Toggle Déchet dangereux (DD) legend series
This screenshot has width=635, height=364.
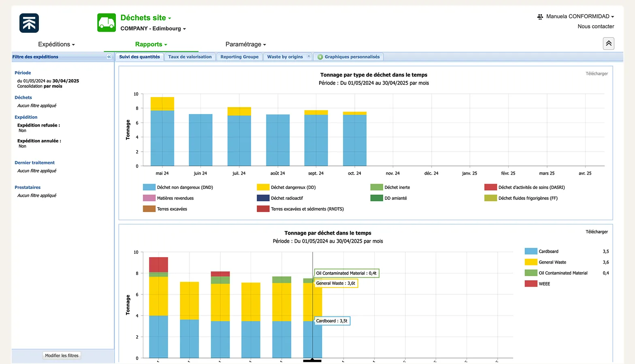coord(293,187)
